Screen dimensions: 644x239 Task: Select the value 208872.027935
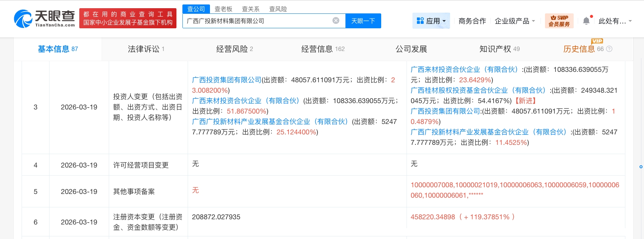216,217
